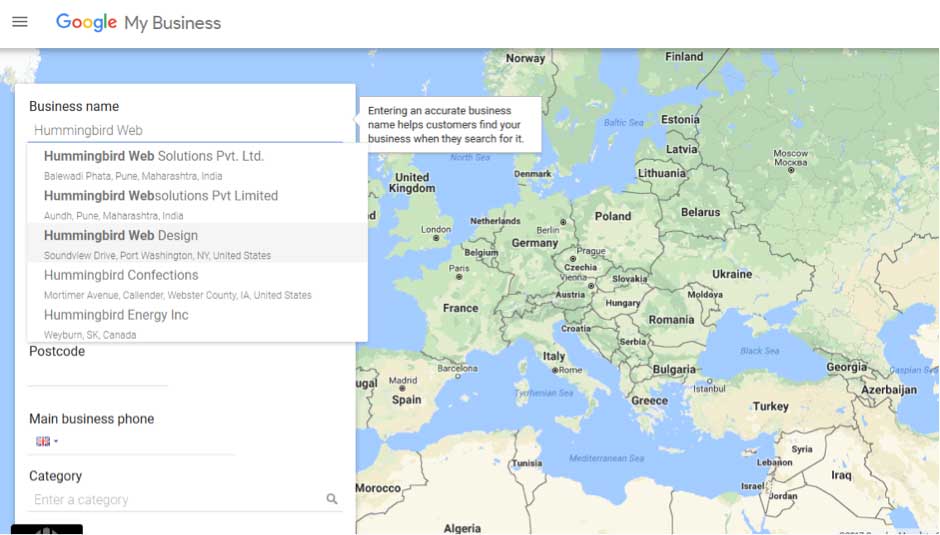Click the business name accuracy tooltip
This screenshot has height=535, width=940.
pyautogui.click(x=451, y=125)
